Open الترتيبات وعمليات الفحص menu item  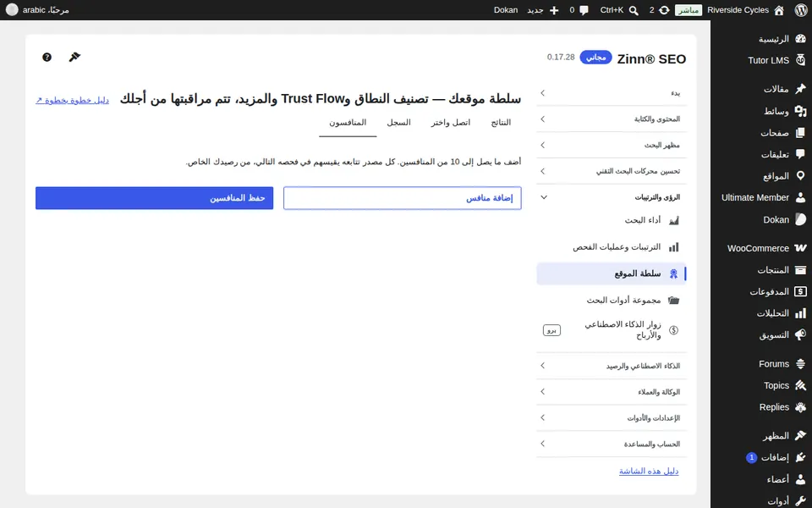(612, 247)
